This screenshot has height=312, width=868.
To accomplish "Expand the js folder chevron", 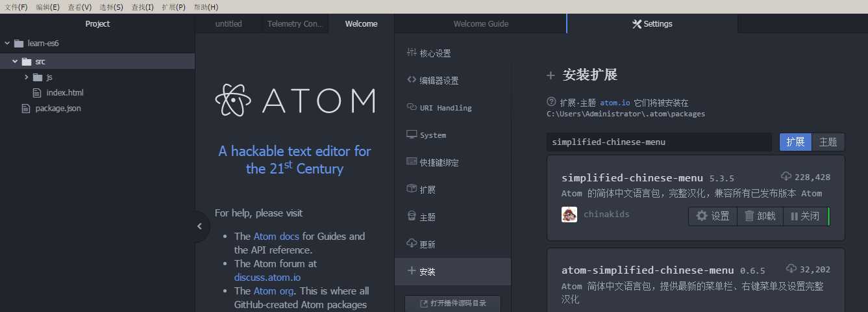I will pyautogui.click(x=27, y=77).
